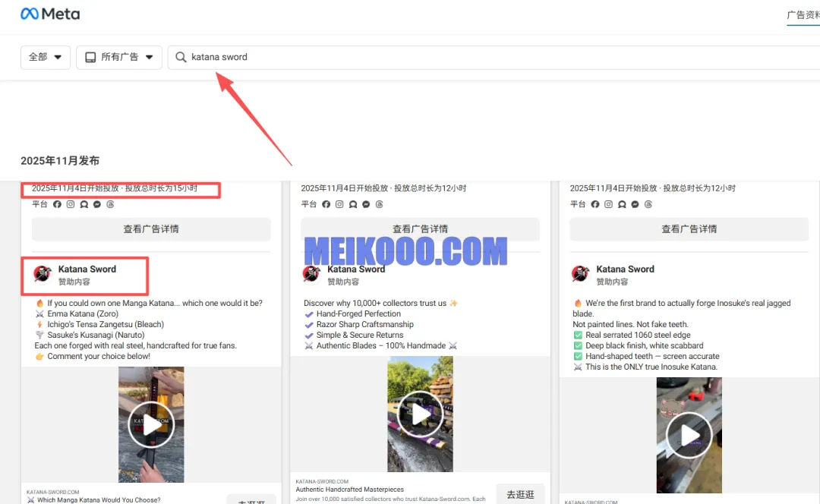This screenshot has height=504, width=820.
Task: Click Messenger icon in middle ad card
Action: pyautogui.click(x=366, y=204)
